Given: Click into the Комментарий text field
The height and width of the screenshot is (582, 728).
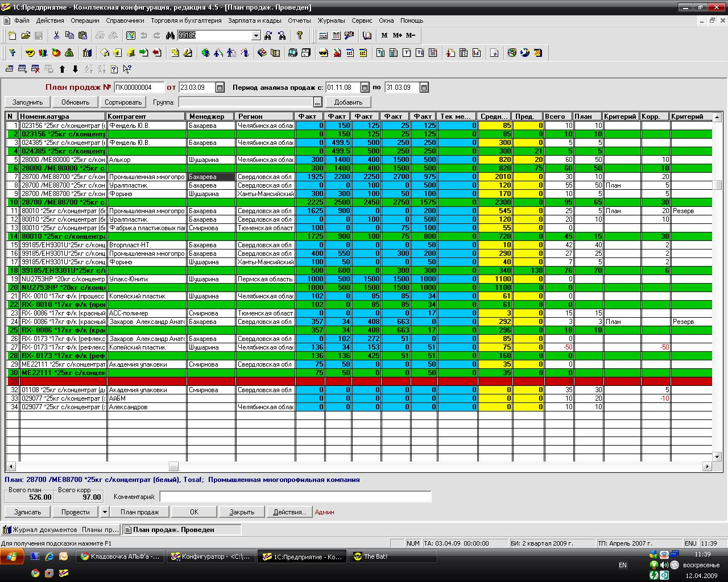Looking at the screenshot, I should 295,497.
